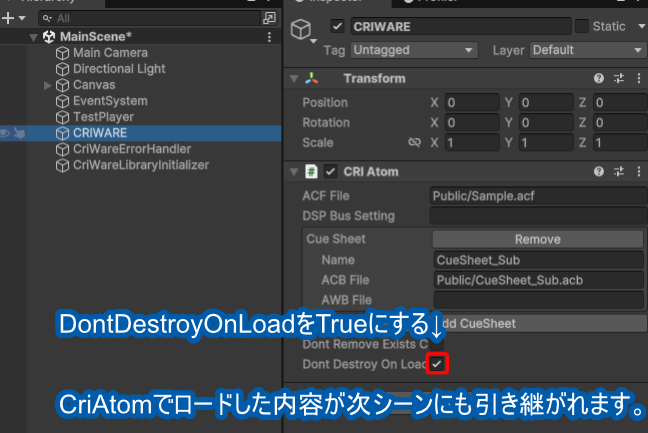The width and height of the screenshot is (648, 433).
Task: Click the Transform component axes icon
Action: pos(312,78)
